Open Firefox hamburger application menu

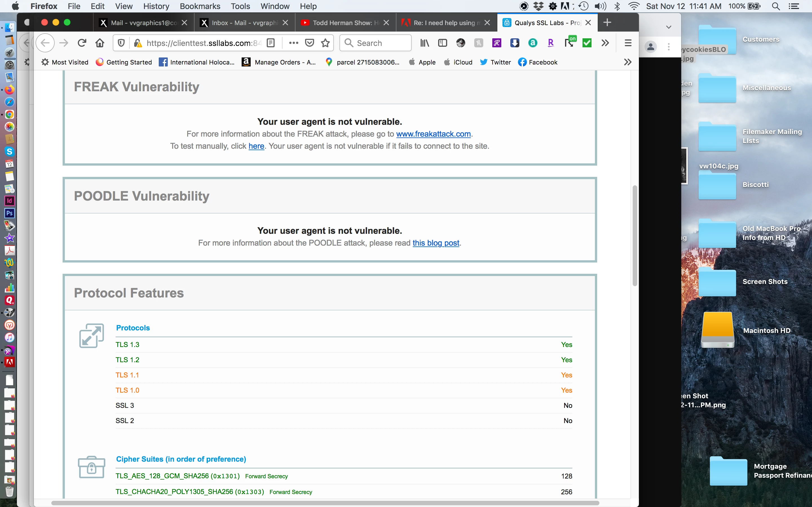pos(628,43)
